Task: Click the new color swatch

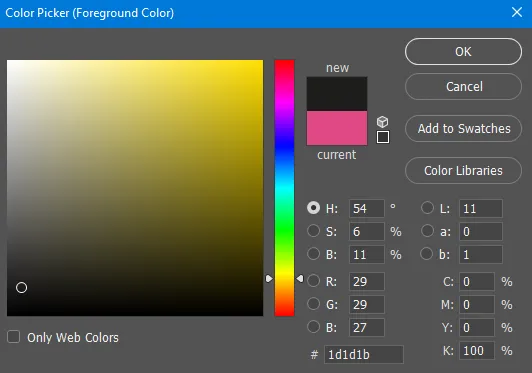Action: [x=337, y=94]
